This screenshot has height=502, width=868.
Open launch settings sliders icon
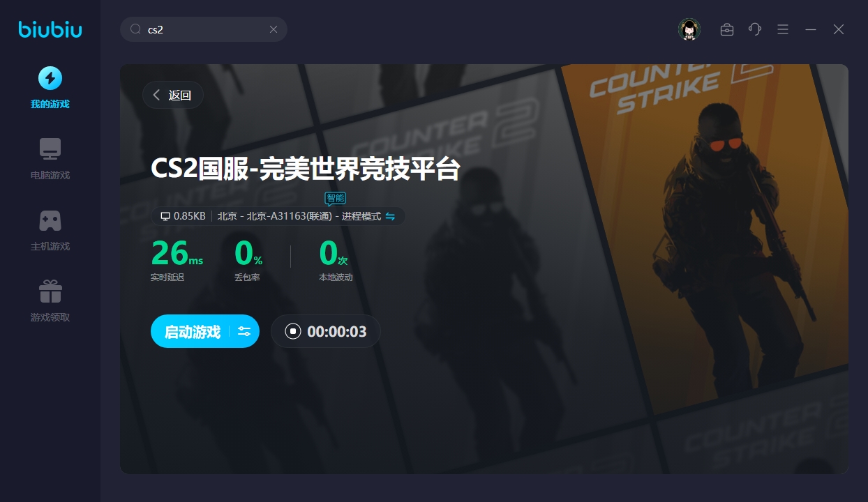pyautogui.click(x=244, y=331)
